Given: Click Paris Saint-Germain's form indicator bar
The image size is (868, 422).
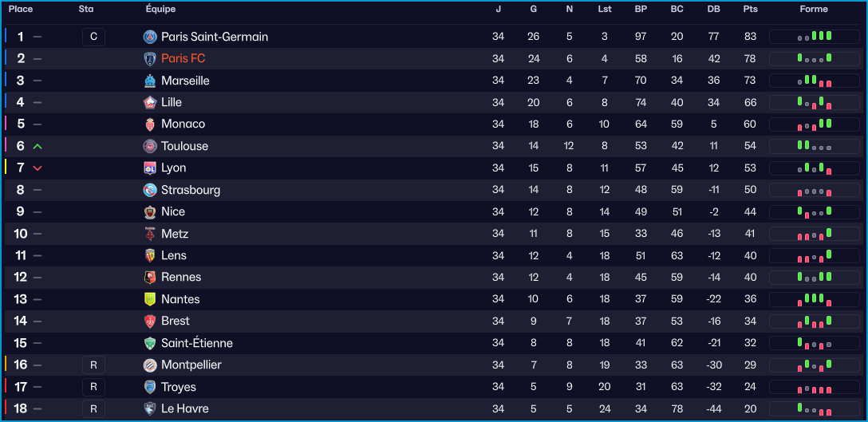Looking at the screenshot, I should click(x=814, y=37).
